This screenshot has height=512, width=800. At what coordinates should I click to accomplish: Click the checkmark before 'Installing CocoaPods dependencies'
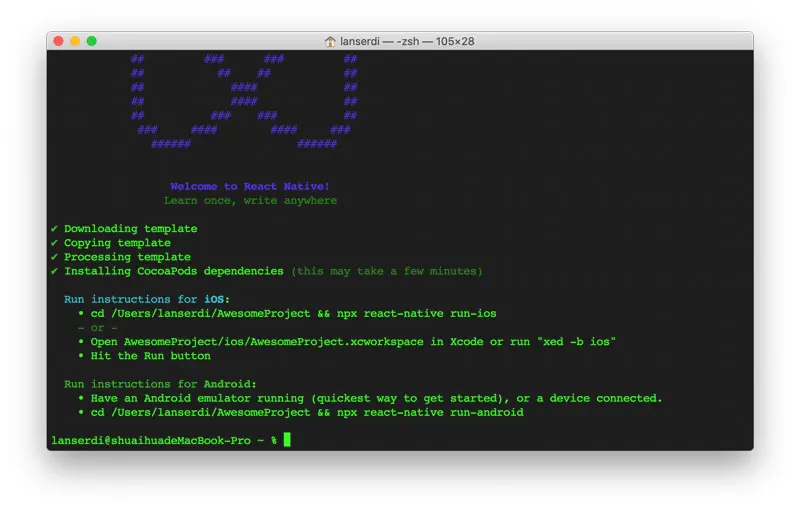click(55, 271)
